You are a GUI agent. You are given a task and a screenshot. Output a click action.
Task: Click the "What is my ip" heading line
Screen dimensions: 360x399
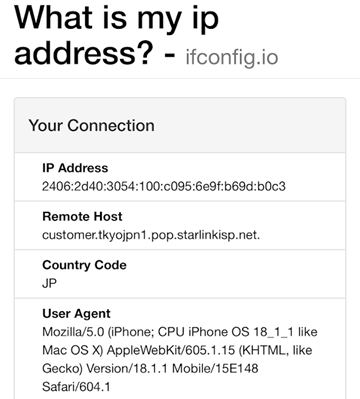click(116, 19)
